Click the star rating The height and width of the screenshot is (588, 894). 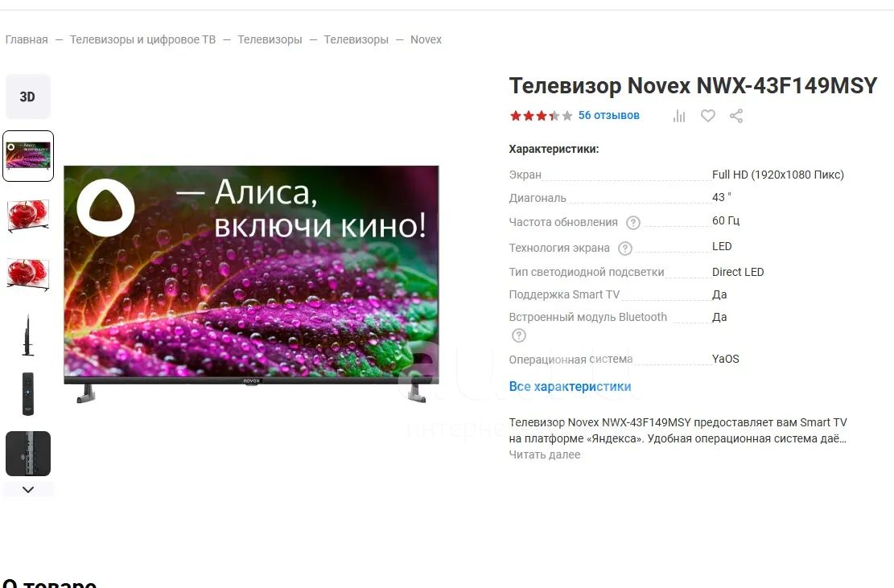point(541,116)
